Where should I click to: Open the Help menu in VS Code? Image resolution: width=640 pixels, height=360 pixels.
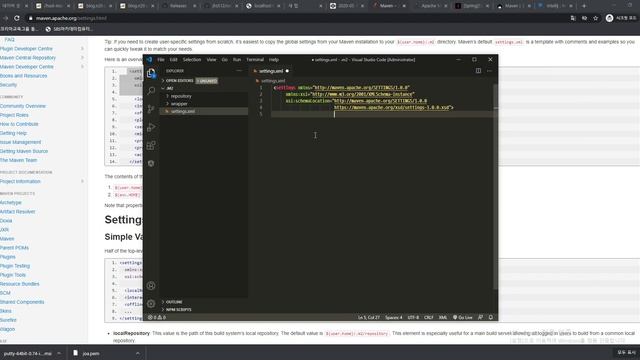(274, 60)
